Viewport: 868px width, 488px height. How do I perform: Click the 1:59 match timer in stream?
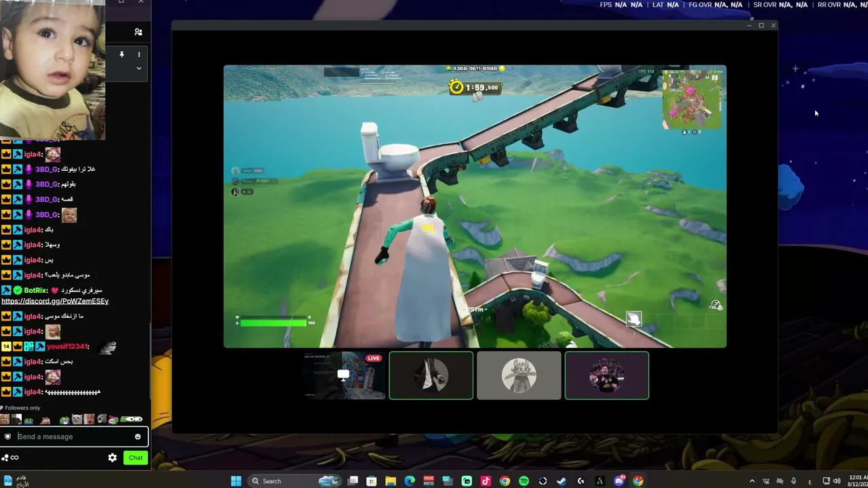coord(475,87)
